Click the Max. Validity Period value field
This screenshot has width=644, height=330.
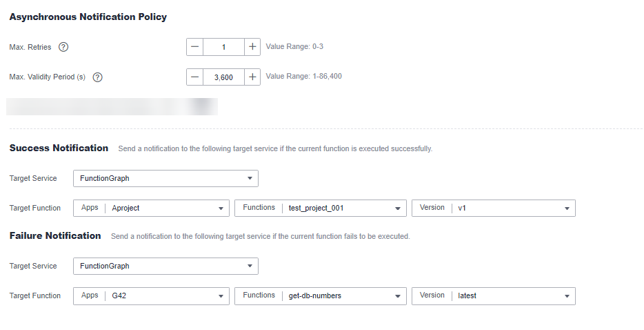(x=224, y=77)
